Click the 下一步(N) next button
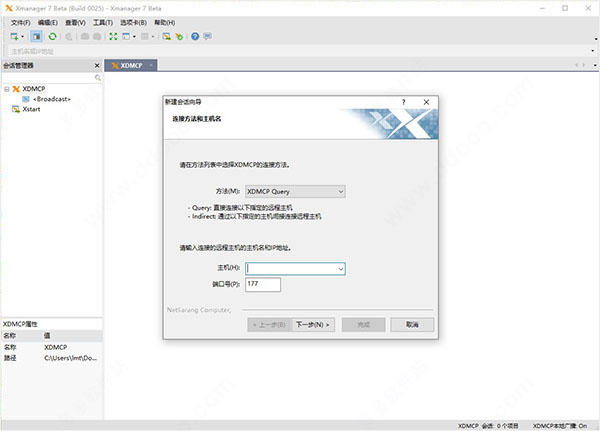The image size is (600, 431). pos(313,325)
